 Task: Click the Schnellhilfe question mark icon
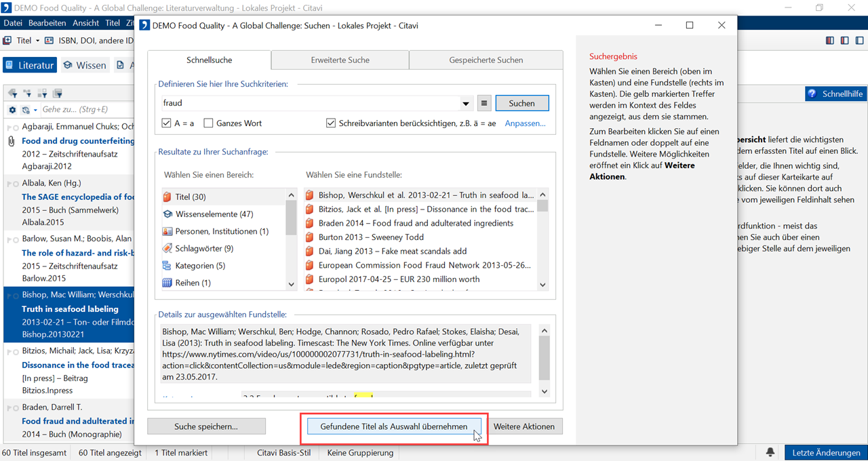(813, 94)
